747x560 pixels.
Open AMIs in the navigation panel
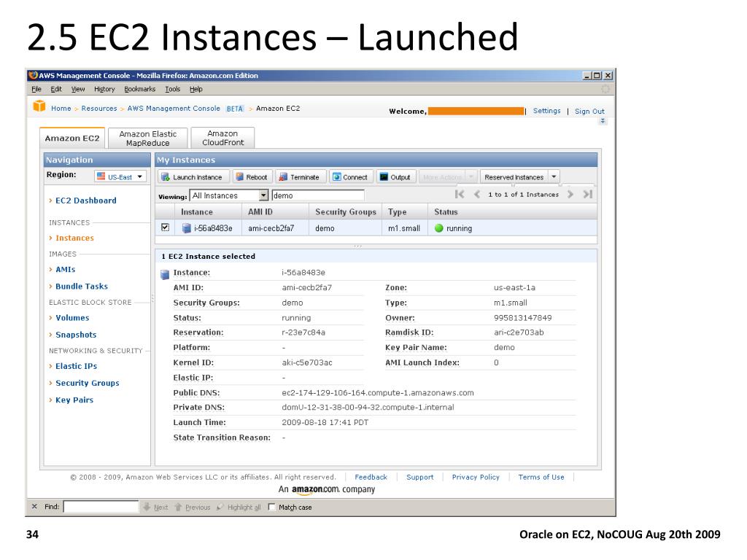click(x=65, y=270)
